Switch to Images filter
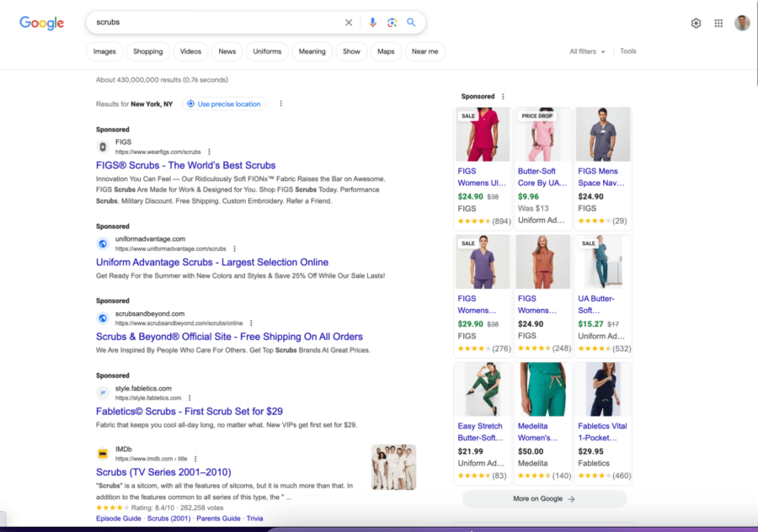This screenshot has width=758, height=532. pyautogui.click(x=104, y=51)
